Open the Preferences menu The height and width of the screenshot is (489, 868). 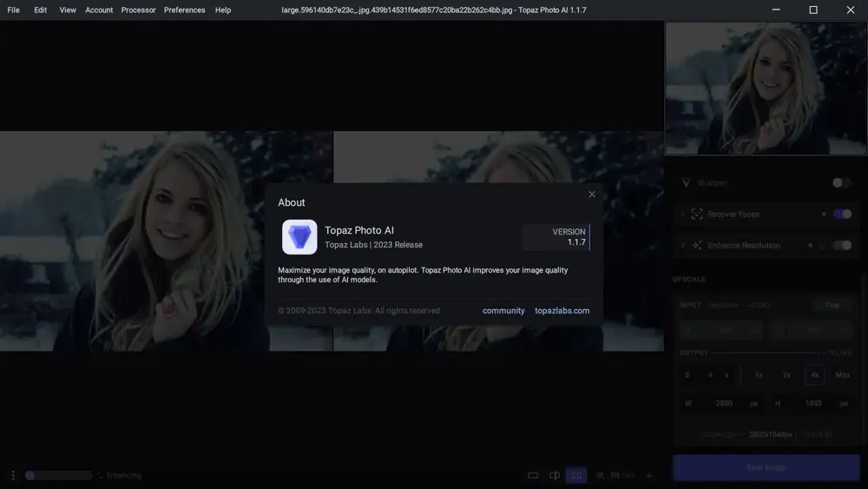coord(184,10)
